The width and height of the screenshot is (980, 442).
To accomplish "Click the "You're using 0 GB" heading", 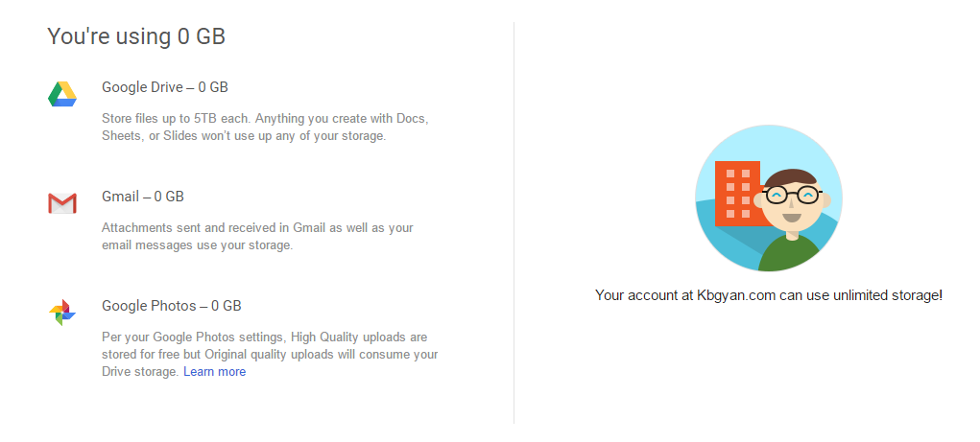I will coord(136,37).
